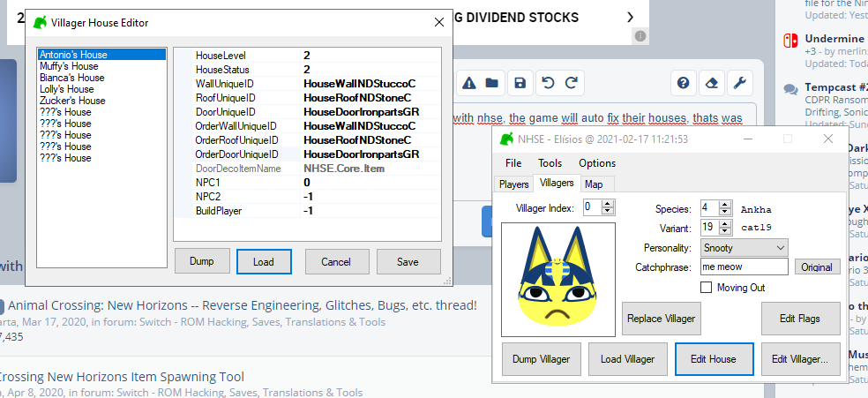Increase the Villager Index value
Screen dimensions: 868x398
[609, 204]
